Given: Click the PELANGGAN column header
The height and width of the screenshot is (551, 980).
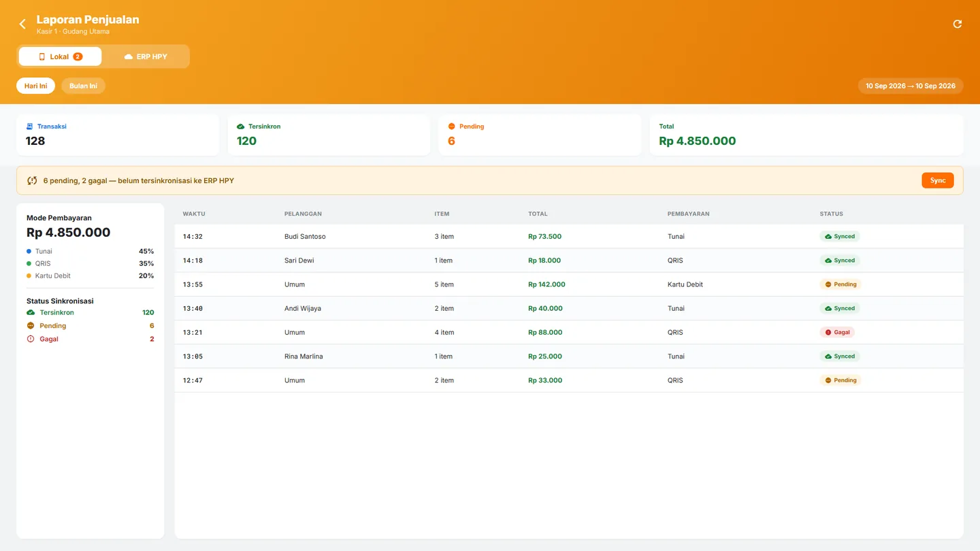Looking at the screenshot, I should [303, 214].
